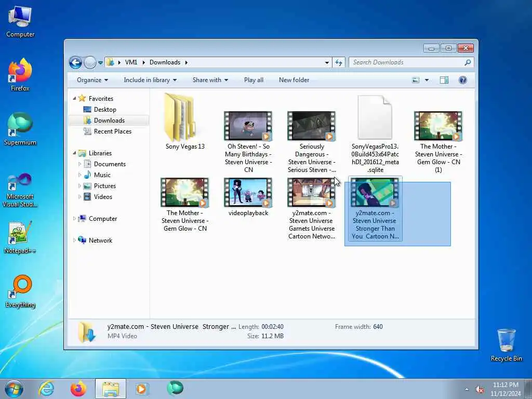Select Desktop under Favorites

click(x=105, y=110)
